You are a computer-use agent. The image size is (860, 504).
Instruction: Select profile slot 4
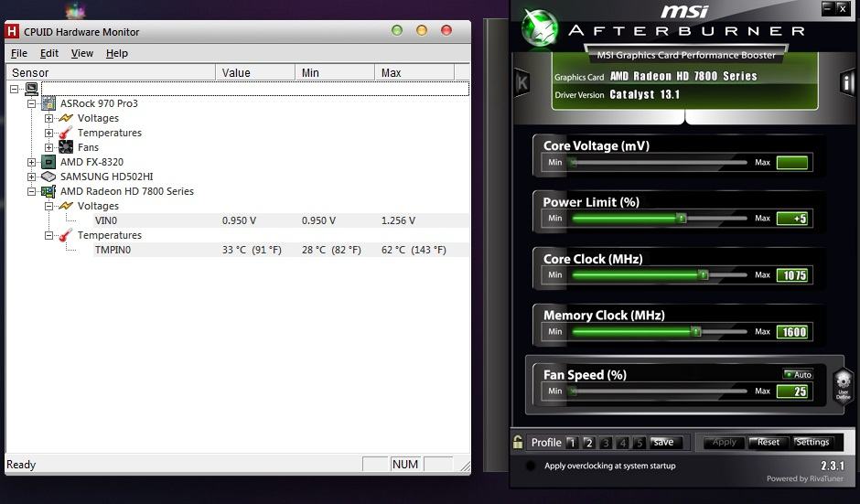click(x=622, y=442)
